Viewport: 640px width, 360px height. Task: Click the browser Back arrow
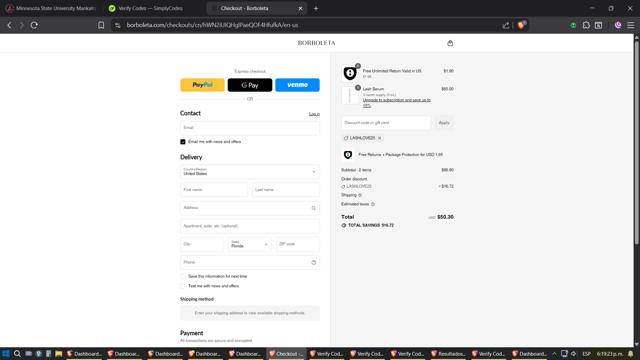9,25
